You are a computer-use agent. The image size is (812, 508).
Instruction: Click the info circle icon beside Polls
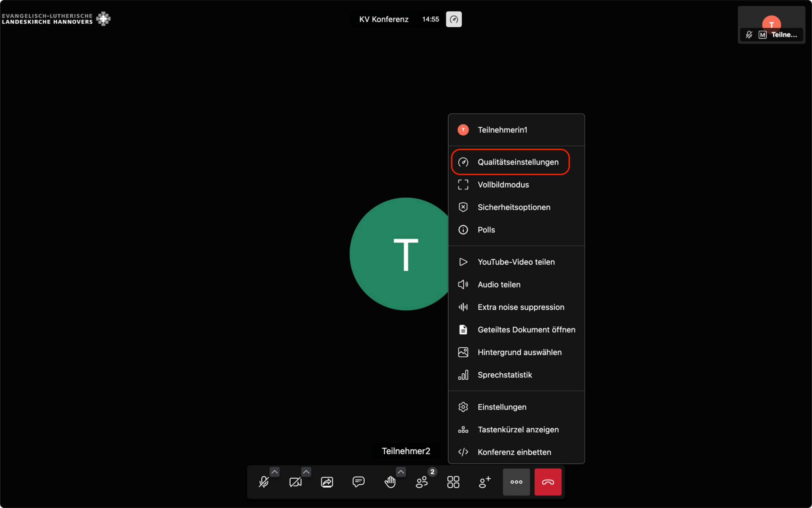pyautogui.click(x=463, y=229)
